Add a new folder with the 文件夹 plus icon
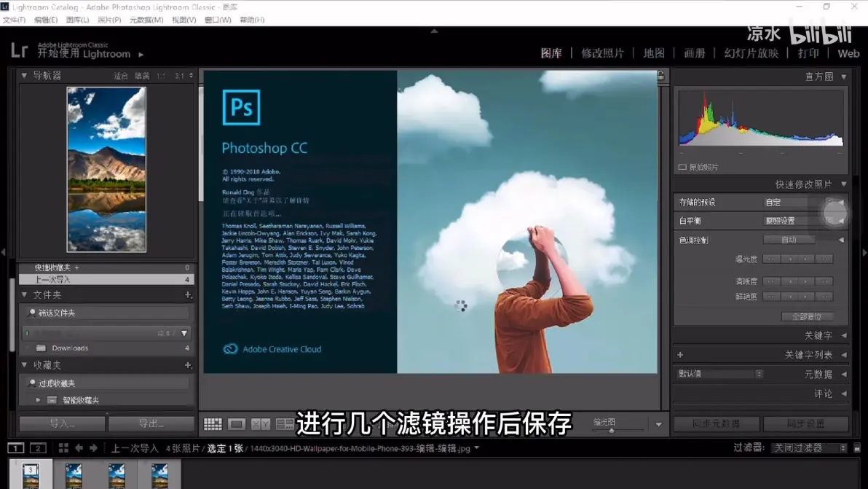This screenshot has height=489, width=868. click(188, 295)
